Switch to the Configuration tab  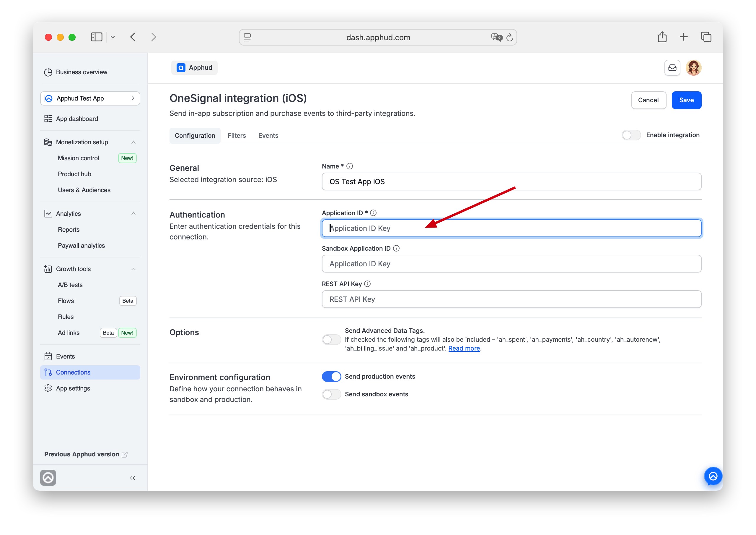coord(195,135)
